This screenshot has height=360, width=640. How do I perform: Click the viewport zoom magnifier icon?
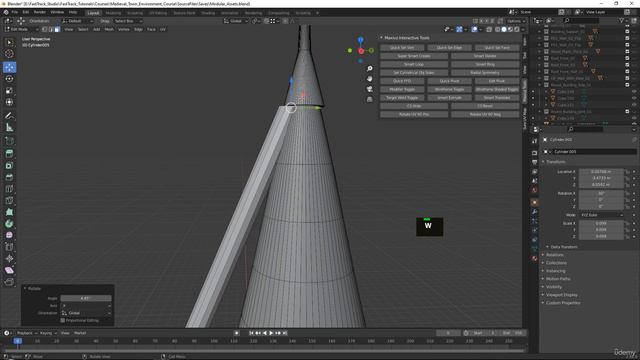coord(369,69)
